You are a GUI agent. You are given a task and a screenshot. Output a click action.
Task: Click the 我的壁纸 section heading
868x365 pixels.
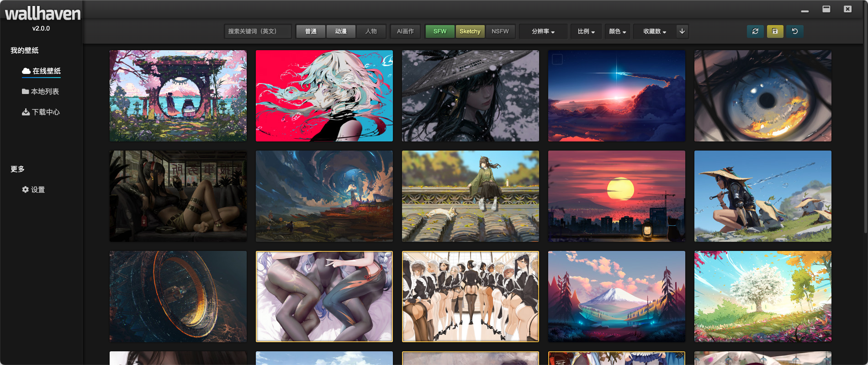pos(25,50)
